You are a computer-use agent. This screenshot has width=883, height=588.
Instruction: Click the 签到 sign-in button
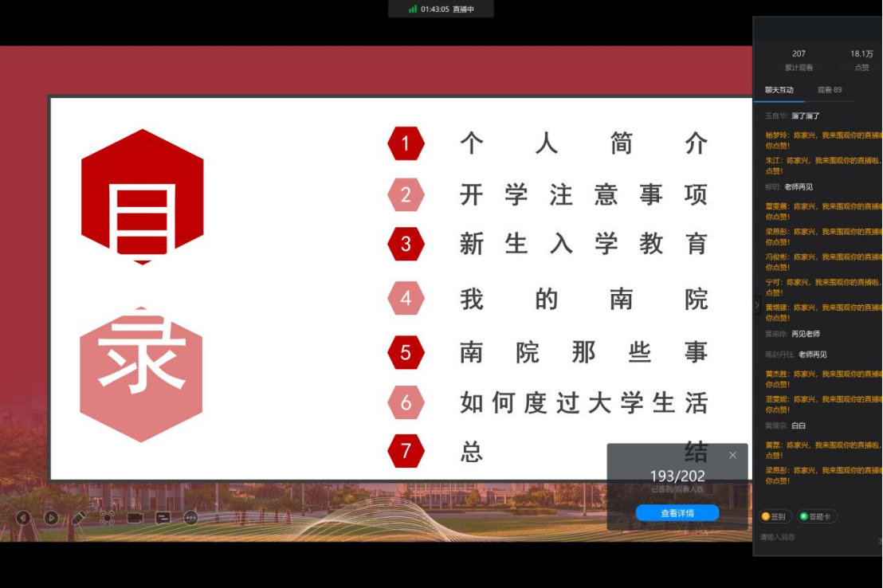coord(775,516)
